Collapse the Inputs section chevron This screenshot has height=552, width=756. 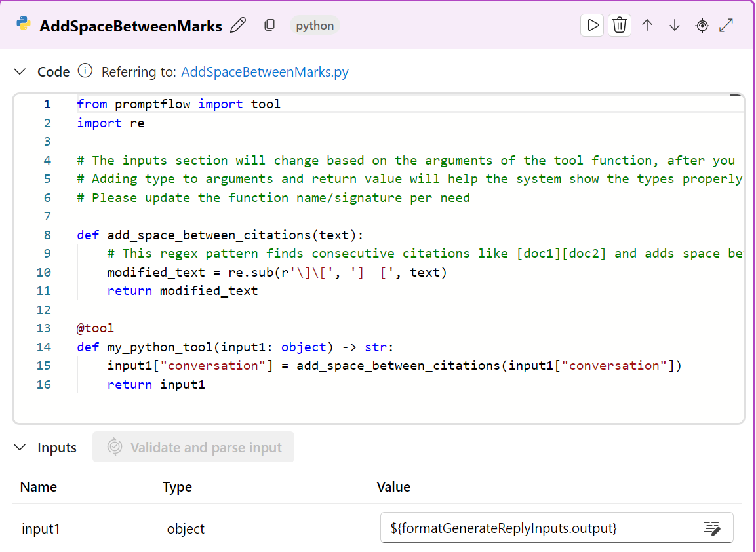click(20, 447)
